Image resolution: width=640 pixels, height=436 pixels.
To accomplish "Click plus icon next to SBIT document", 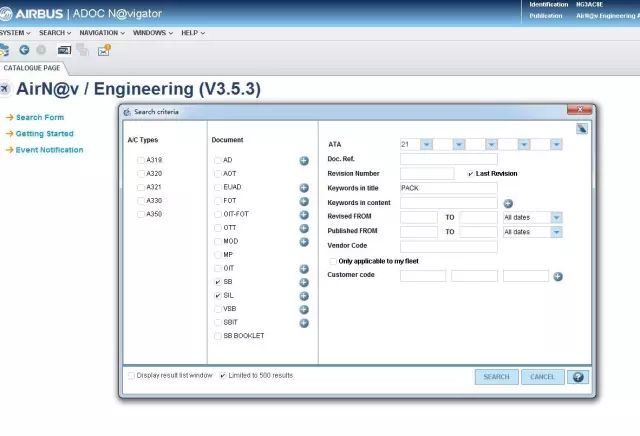I will pyautogui.click(x=304, y=323).
